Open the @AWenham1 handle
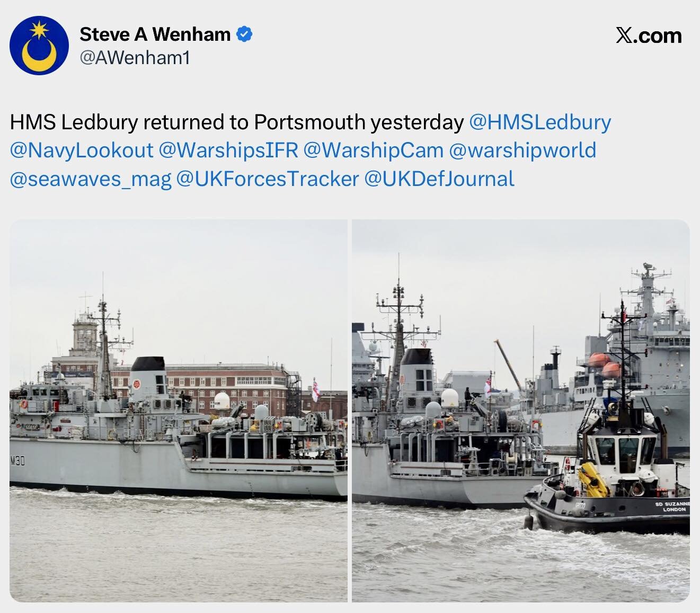 (x=135, y=58)
